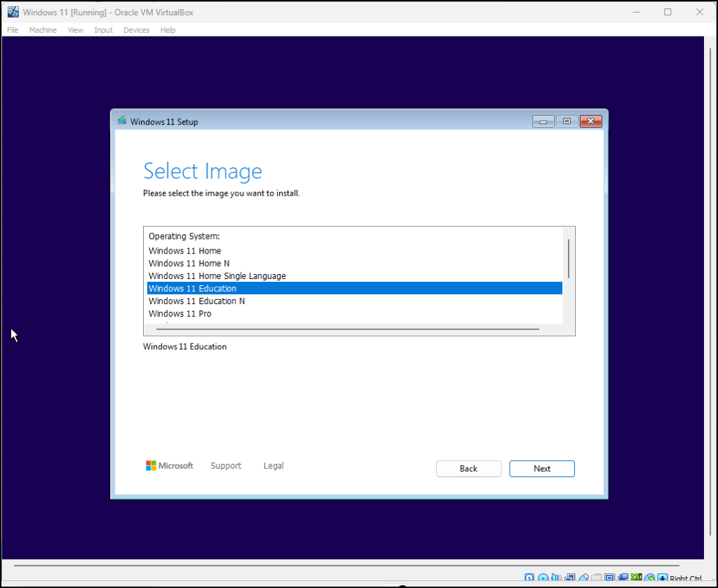Close the Oracle VM VirtualBox window

(x=700, y=13)
